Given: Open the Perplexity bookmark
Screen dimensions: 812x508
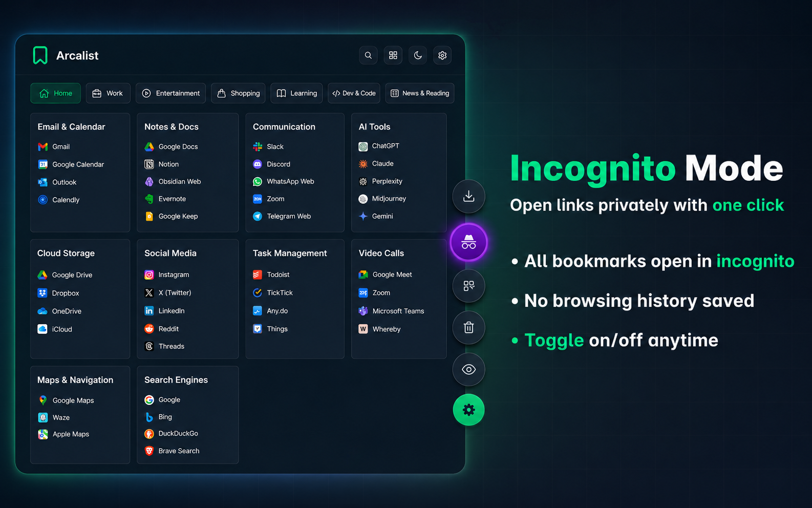Looking at the screenshot, I should coord(380,181).
